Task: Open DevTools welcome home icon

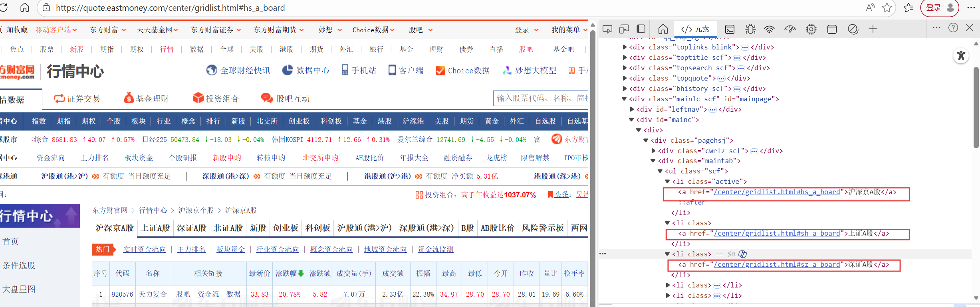Action: pos(663,29)
